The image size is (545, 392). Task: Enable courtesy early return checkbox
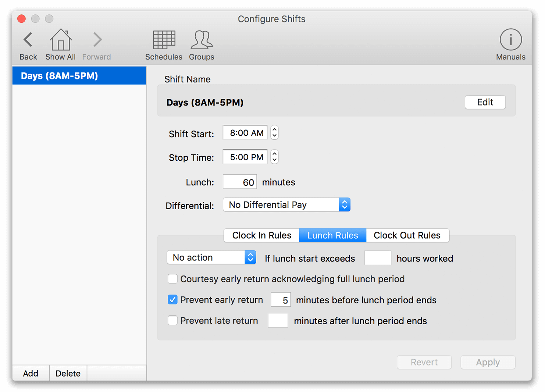(172, 279)
